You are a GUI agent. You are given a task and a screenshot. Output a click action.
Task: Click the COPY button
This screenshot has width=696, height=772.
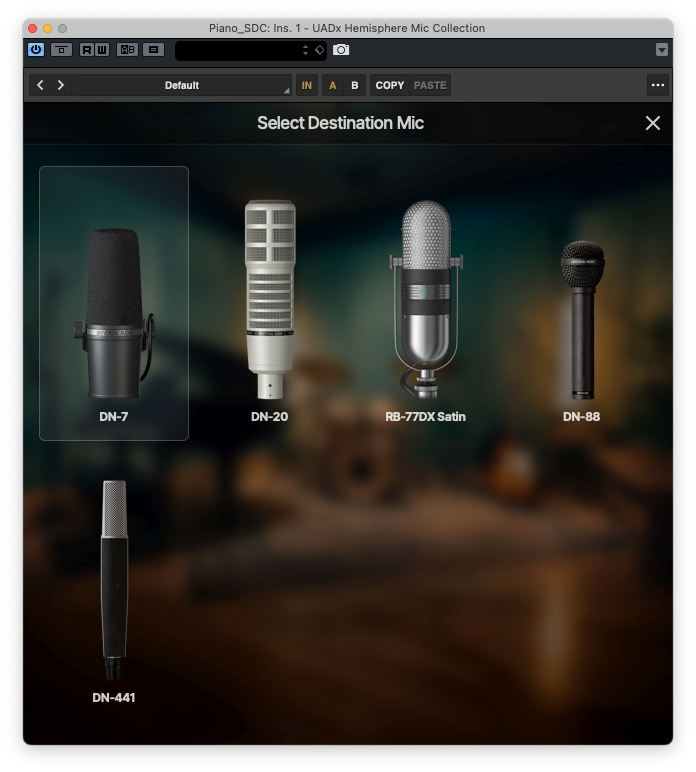click(390, 85)
